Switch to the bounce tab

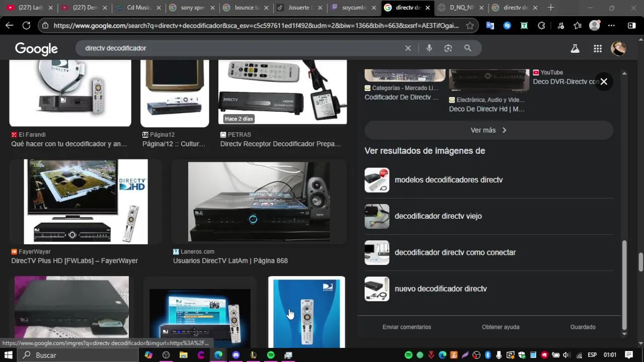click(246, 8)
